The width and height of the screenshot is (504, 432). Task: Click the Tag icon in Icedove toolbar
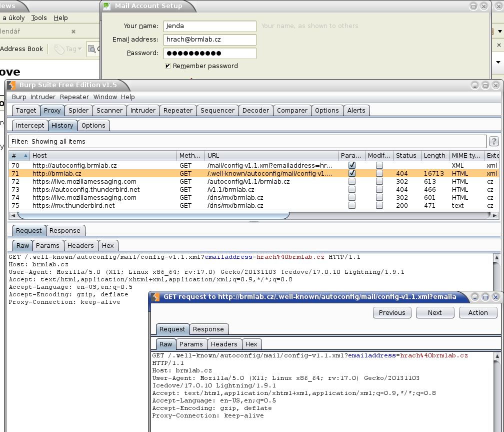[x=59, y=49]
